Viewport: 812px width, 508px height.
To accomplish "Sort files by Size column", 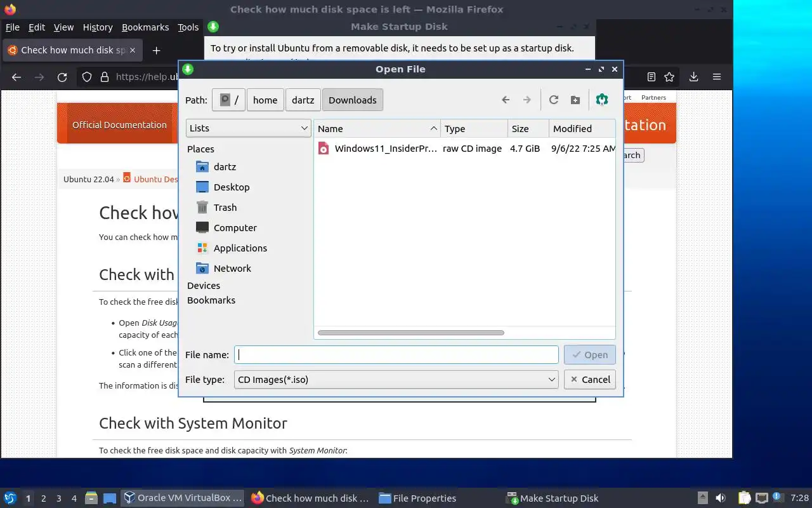I will [528, 128].
